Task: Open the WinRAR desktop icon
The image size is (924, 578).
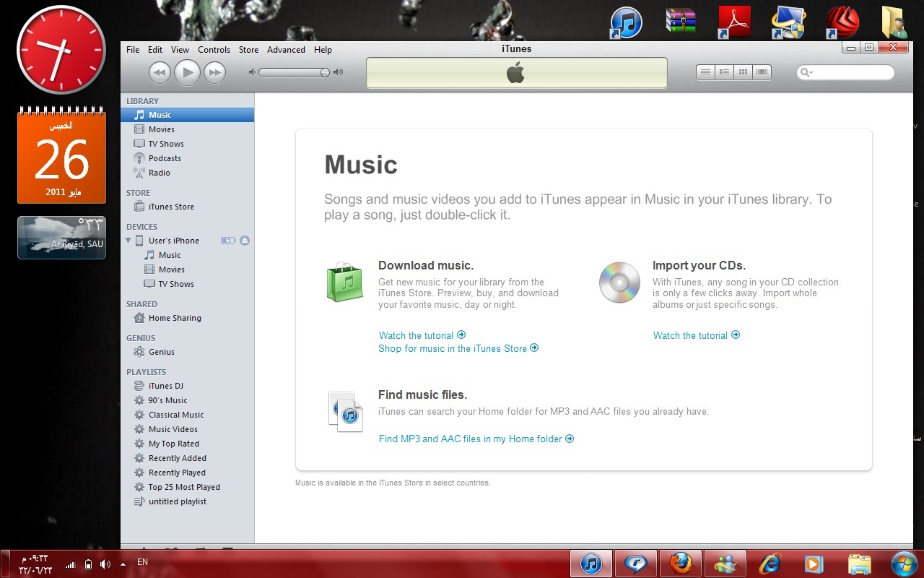Action: (x=681, y=21)
